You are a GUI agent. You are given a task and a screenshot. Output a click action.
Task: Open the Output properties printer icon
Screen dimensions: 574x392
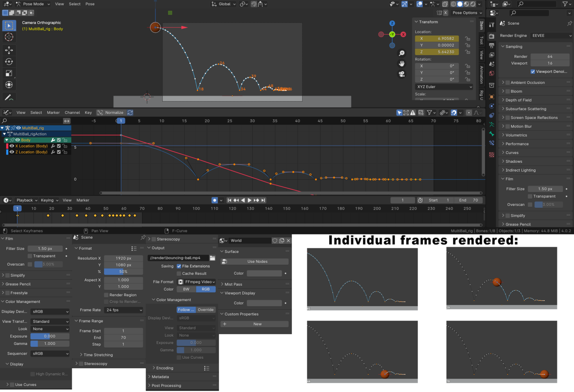tap(492, 45)
